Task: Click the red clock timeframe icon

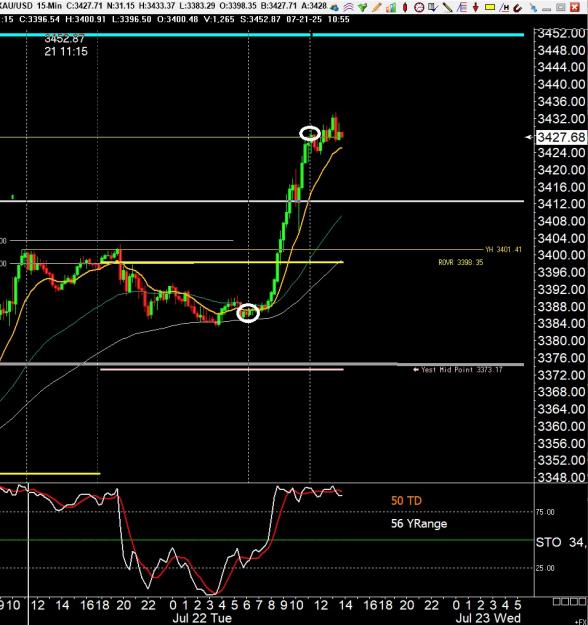Action: [419, 7]
